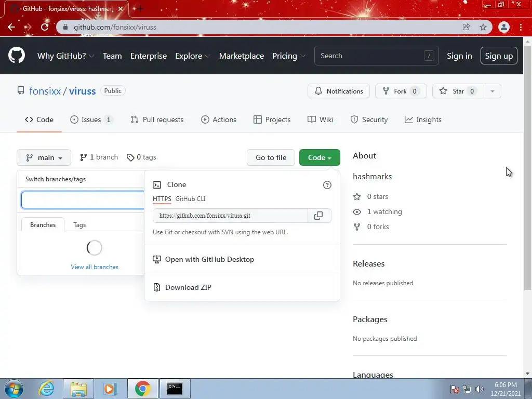
Task: Click the Chrome back arrow
Action: point(11,27)
